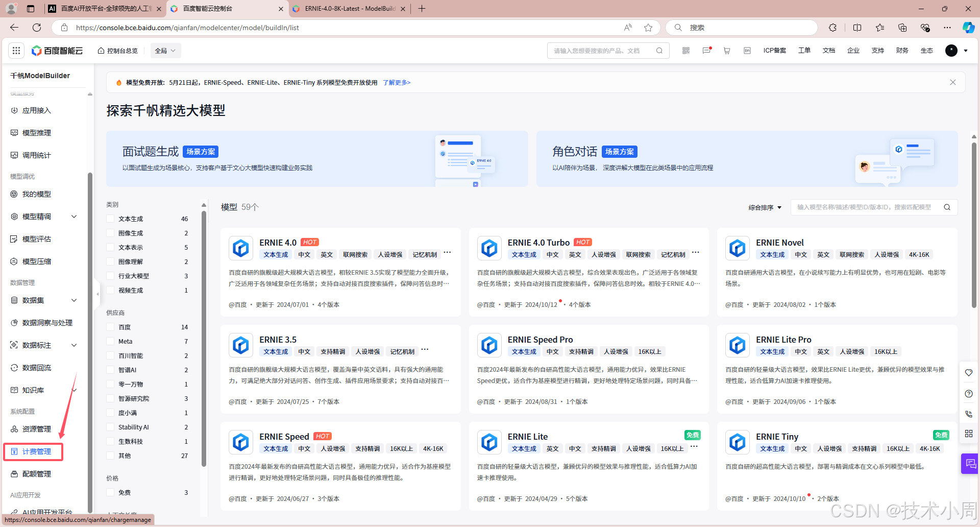Click the 了解更多 link in banner
The height and width of the screenshot is (527, 980).
pyautogui.click(x=397, y=82)
